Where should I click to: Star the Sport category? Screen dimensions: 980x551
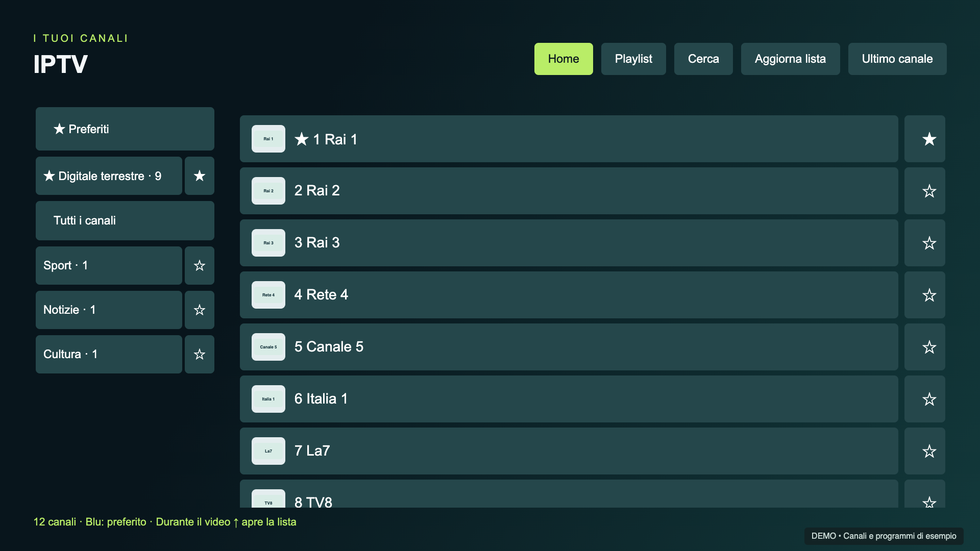200,265
